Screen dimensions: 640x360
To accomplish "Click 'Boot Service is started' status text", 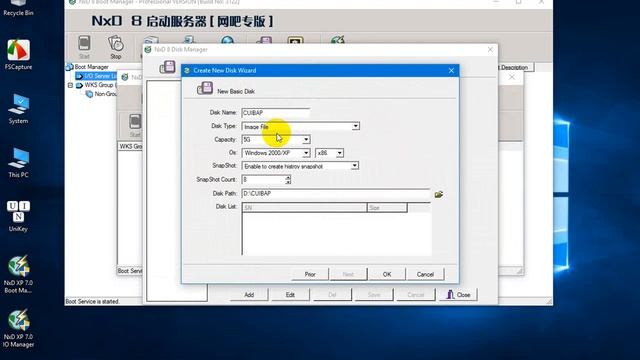I will coord(92,302).
